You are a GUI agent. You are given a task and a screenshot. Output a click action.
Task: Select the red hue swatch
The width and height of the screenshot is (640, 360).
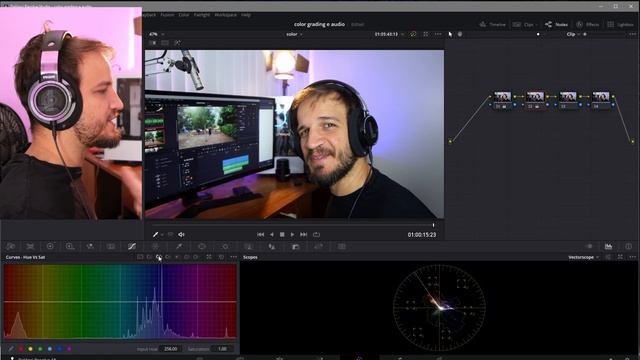coord(21,349)
